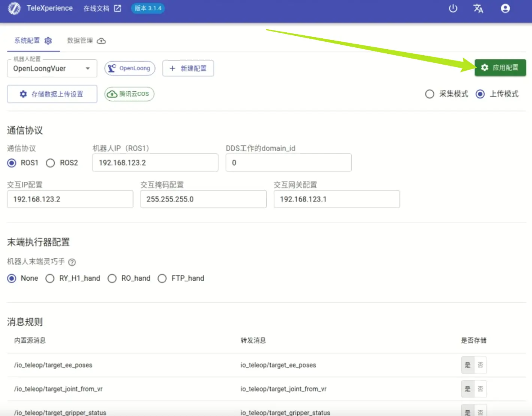532x416 pixels.
Task: Click the green 应用配置 button
Action: point(500,68)
